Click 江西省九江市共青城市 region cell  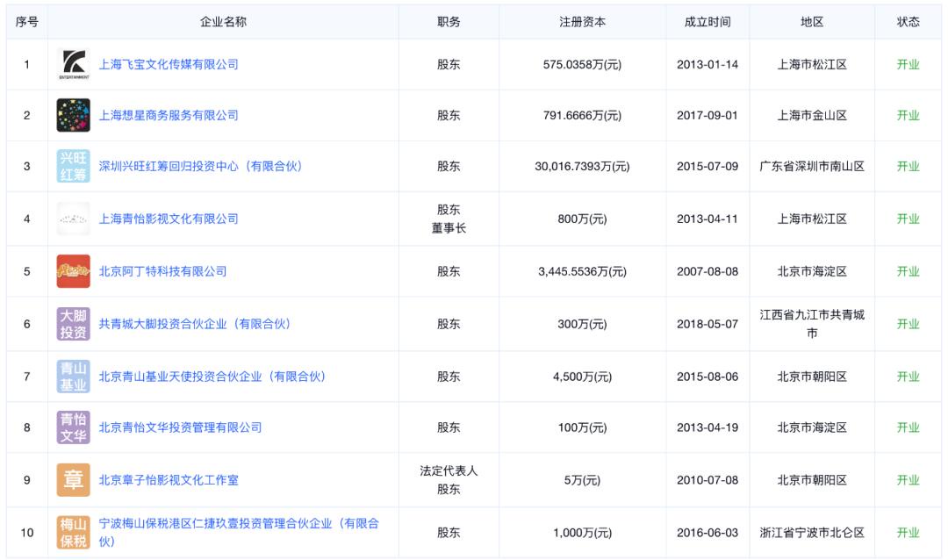tap(812, 324)
